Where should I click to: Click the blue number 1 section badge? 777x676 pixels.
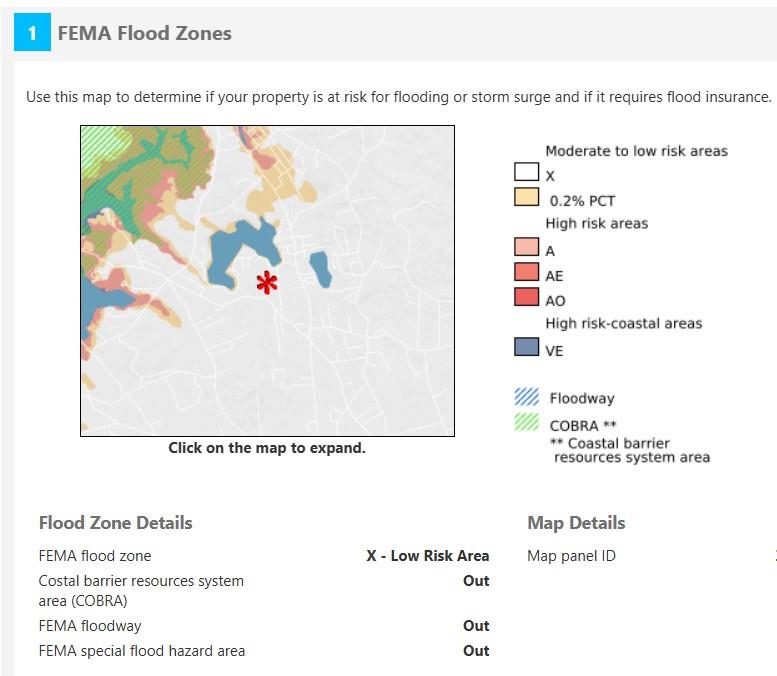pos(32,33)
